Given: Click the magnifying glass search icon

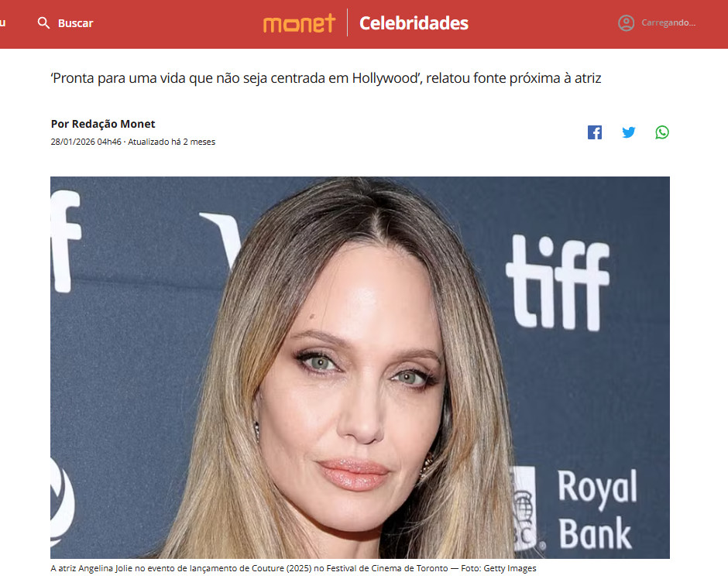Looking at the screenshot, I should [x=43, y=22].
